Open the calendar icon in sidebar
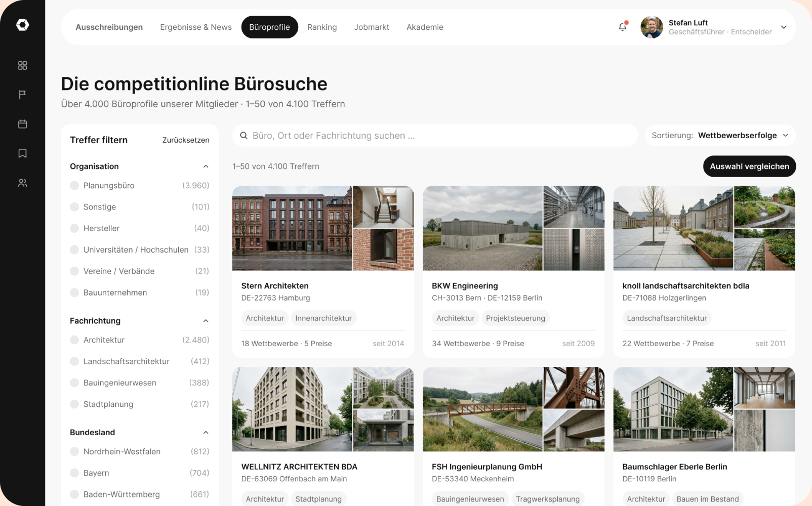 tap(22, 124)
